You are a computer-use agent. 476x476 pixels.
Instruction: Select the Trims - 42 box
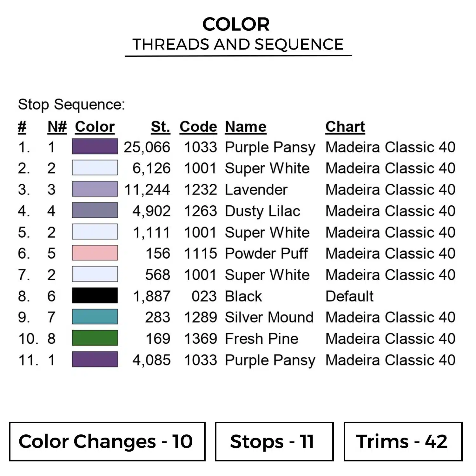point(403,441)
